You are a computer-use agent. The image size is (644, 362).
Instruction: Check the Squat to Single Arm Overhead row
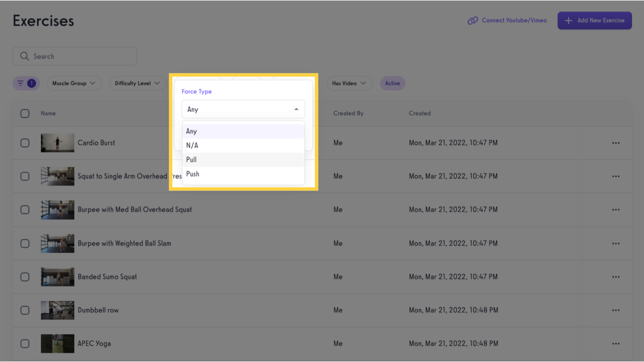tap(25, 176)
